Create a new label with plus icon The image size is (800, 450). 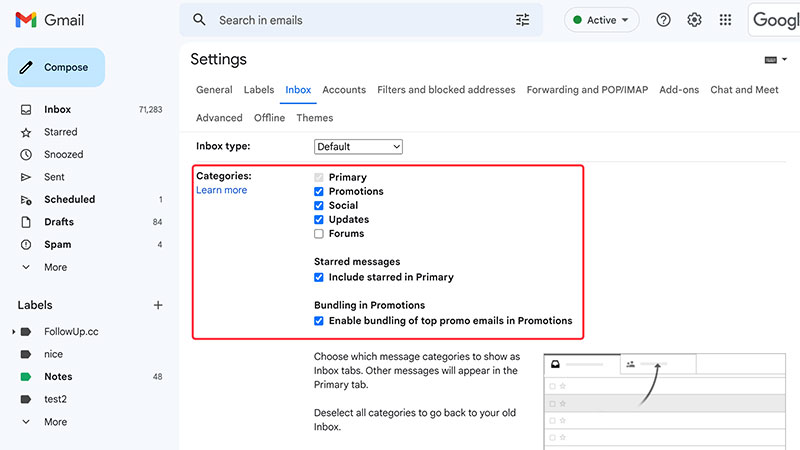tap(158, 305)
